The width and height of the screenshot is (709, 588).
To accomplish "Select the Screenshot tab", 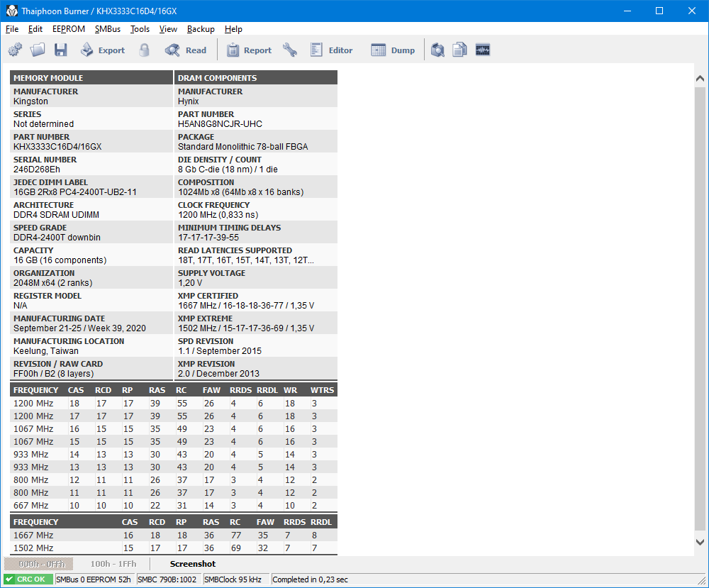I will point(193,564).
